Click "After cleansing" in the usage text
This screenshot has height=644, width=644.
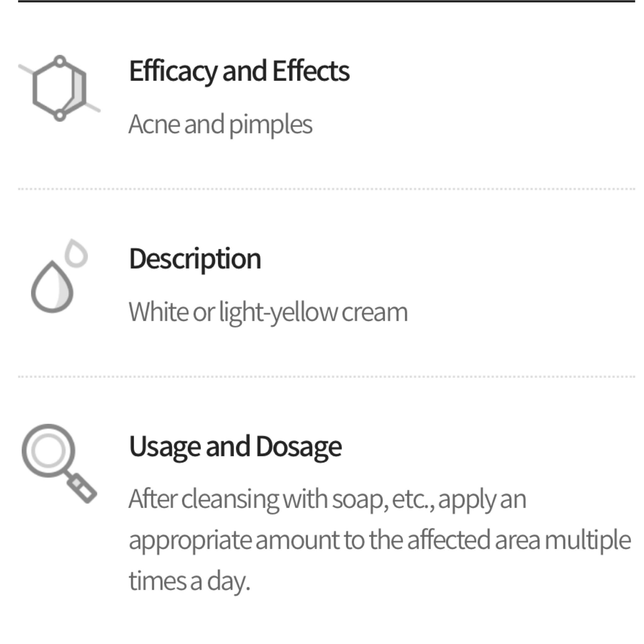point(203,499)
